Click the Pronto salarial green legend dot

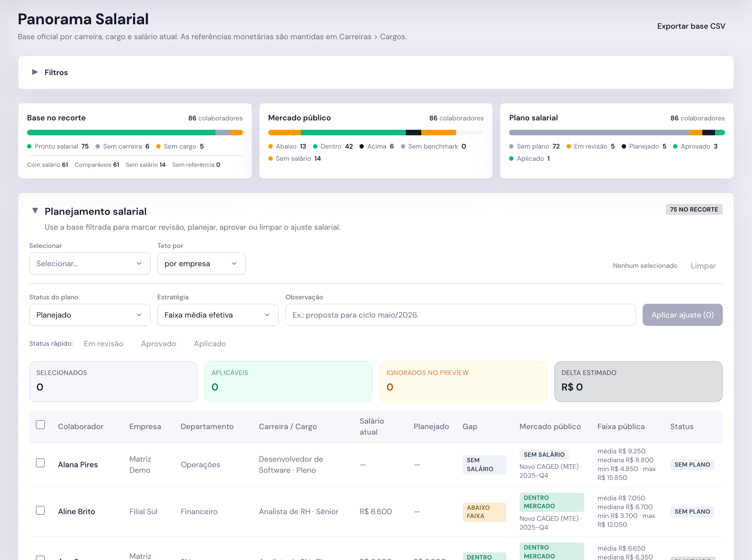(29, 146)
